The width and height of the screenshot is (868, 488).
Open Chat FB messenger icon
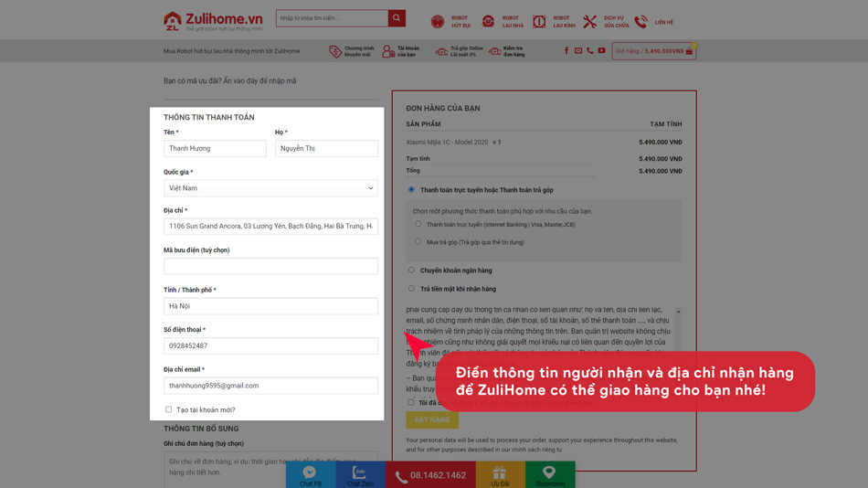[310, 474]
